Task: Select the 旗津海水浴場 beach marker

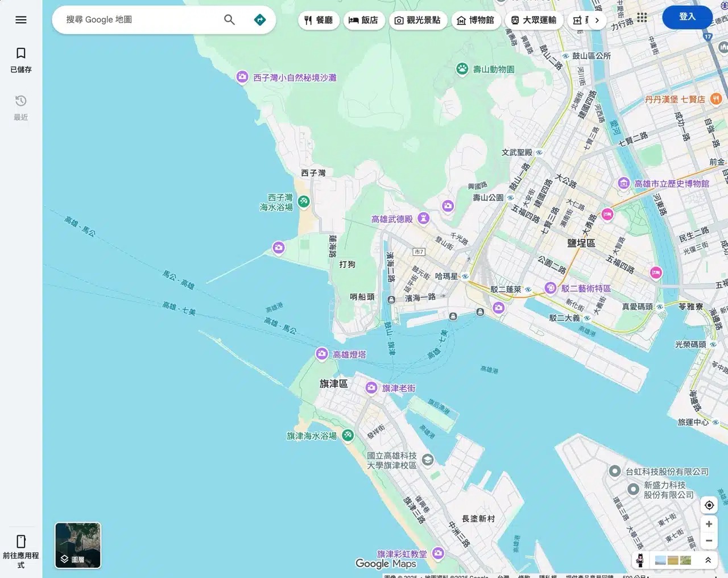Action: click(348, 435)
